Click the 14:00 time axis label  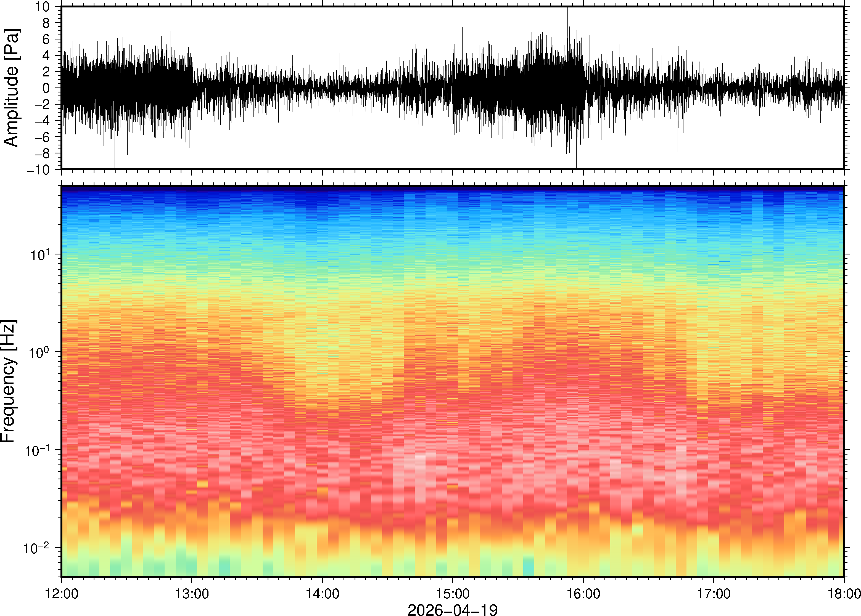(322, 593)
